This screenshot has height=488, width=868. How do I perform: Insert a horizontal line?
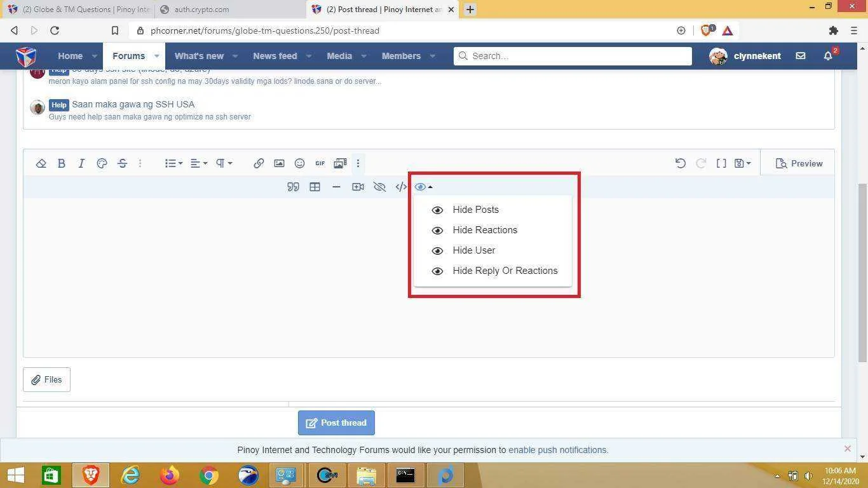[x=336, y=187]
